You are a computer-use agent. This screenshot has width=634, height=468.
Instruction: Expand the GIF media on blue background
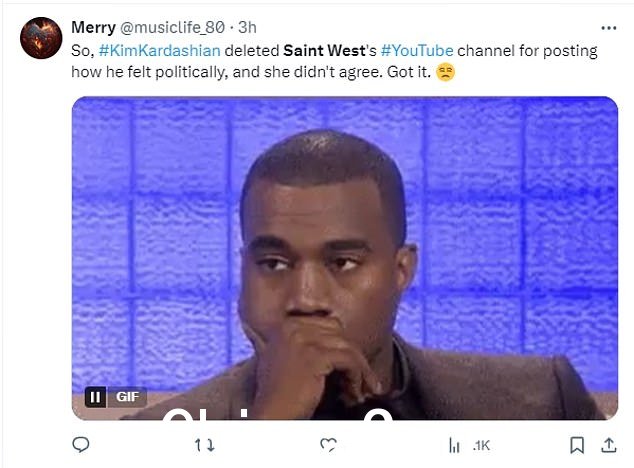(x=344, y=258)
